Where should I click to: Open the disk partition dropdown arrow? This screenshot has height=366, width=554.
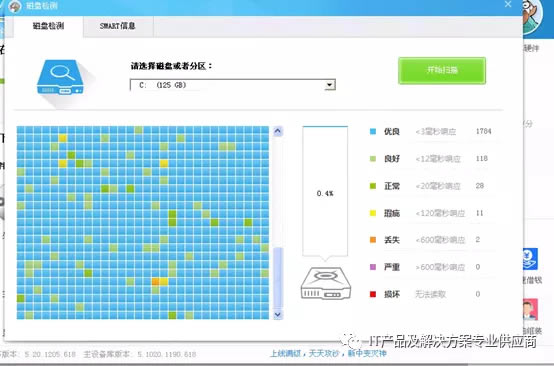(329, 85)
